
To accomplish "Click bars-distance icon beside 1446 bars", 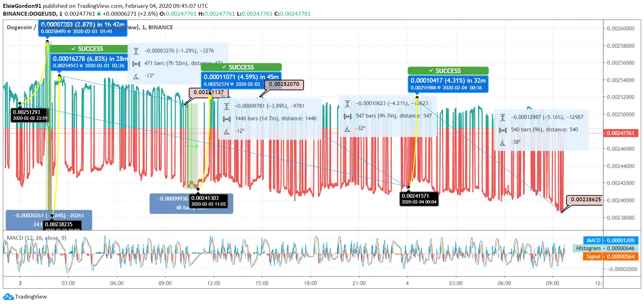I will pos(227,119).
